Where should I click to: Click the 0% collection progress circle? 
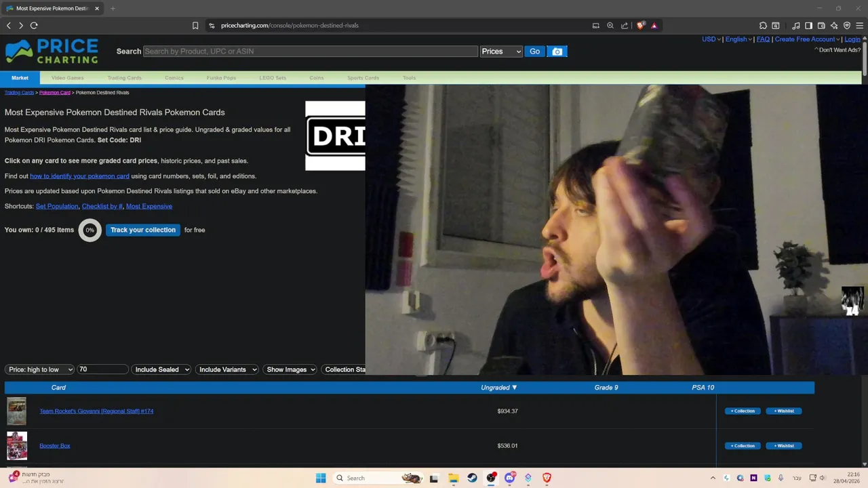[90, 230]
